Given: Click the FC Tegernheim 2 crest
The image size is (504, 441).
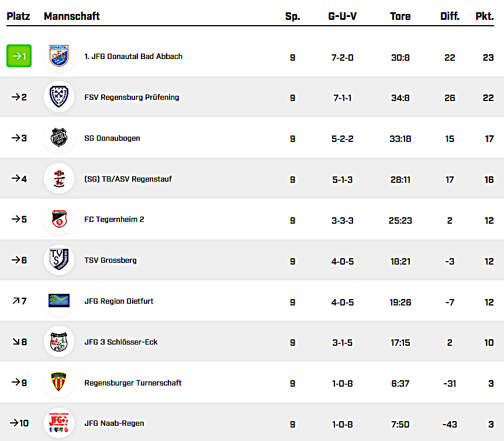Looking at the screenshot, I should pos(59,220).
